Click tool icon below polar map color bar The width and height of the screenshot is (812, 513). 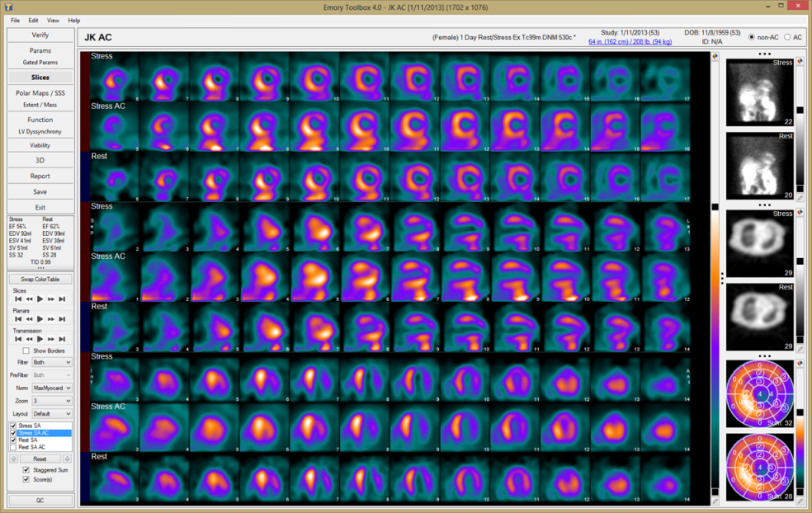800,501
